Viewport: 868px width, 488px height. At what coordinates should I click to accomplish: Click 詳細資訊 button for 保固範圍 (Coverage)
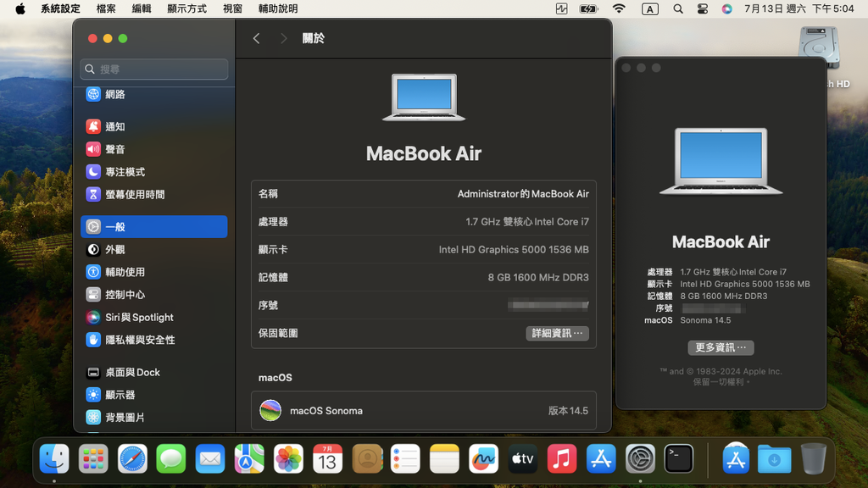[x=557, y=333]
